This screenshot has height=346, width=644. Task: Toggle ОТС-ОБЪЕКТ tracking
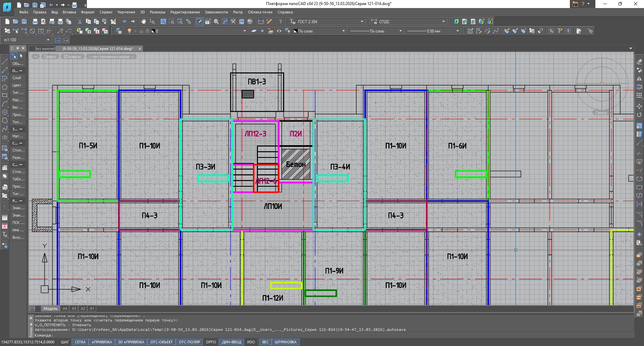161,342
